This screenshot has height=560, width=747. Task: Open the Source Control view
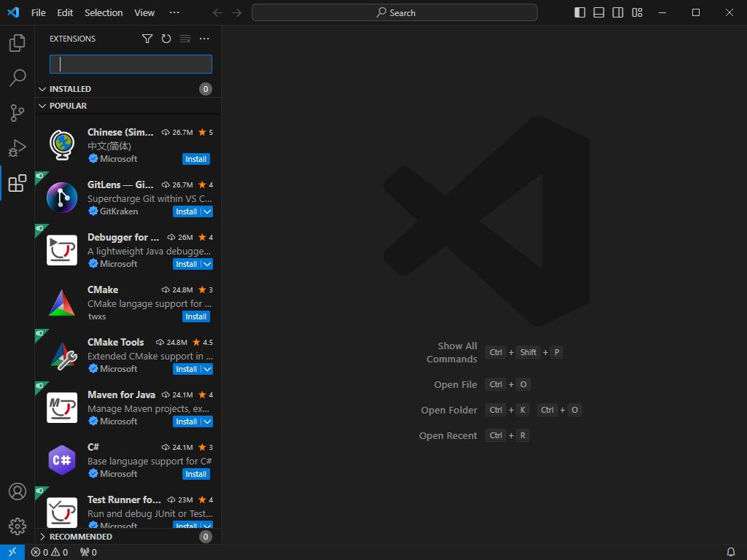[x=18, y=113]
